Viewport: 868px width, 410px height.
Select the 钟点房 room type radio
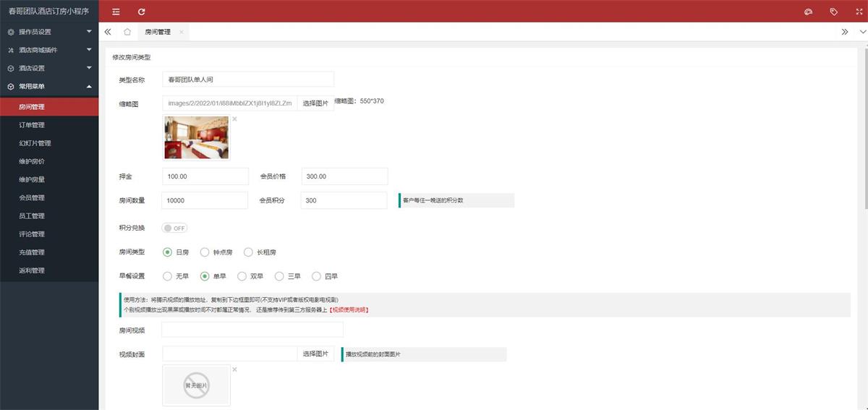pyautogui.click(x=205, y=252)
